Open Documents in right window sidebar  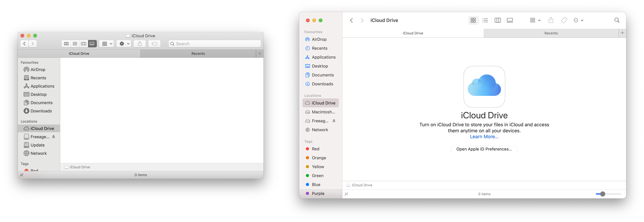(x=321, y=75)
